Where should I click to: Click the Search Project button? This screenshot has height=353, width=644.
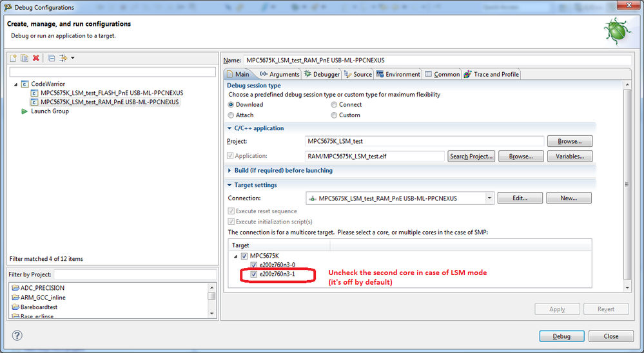[471, 157]
